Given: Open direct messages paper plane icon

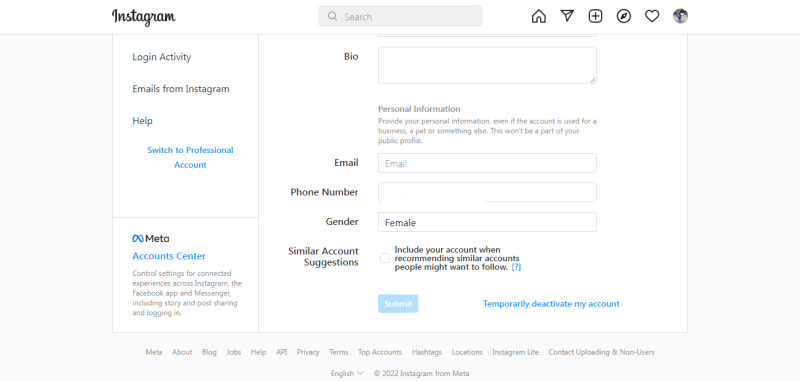Looking at the screenshot, I should pyautogui.click(x=567, y=16).
